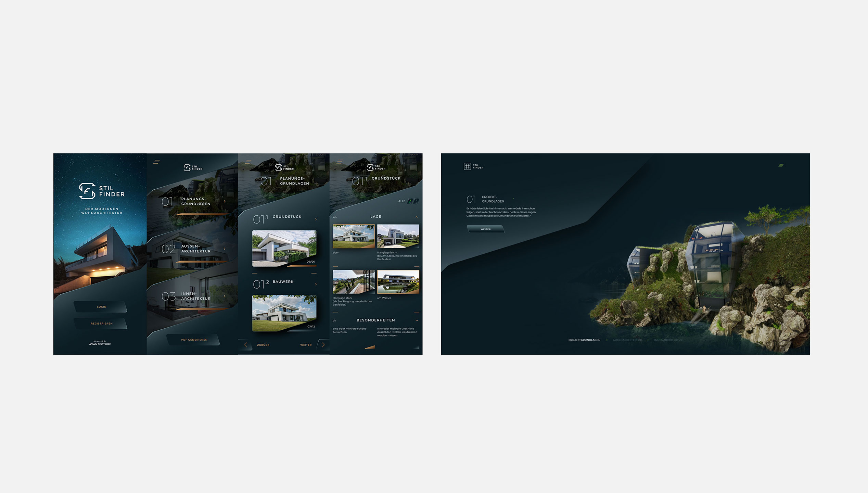Image resolution: width=868 pixels, height=493 pixels.
Task: Click Stil Finder logo above the 01 Planungsgrundlagen header
Action: [x=284, y=167]
